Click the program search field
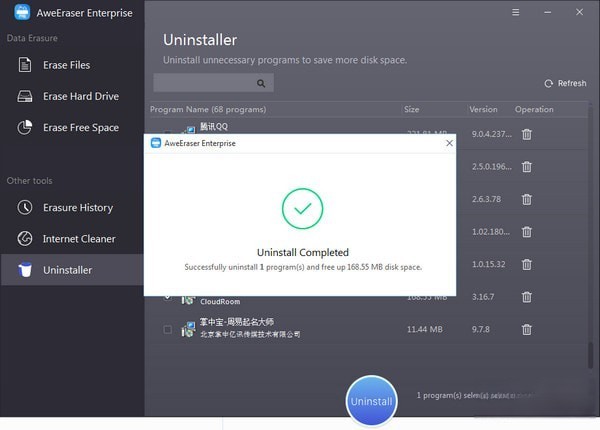The width and height of the screenshot is (600, 430). tap(214, 83)
